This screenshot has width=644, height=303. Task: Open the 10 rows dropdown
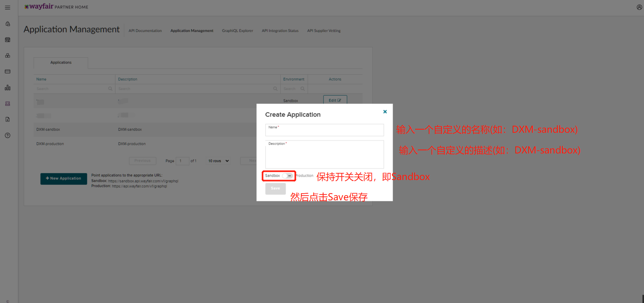[218, 161]
